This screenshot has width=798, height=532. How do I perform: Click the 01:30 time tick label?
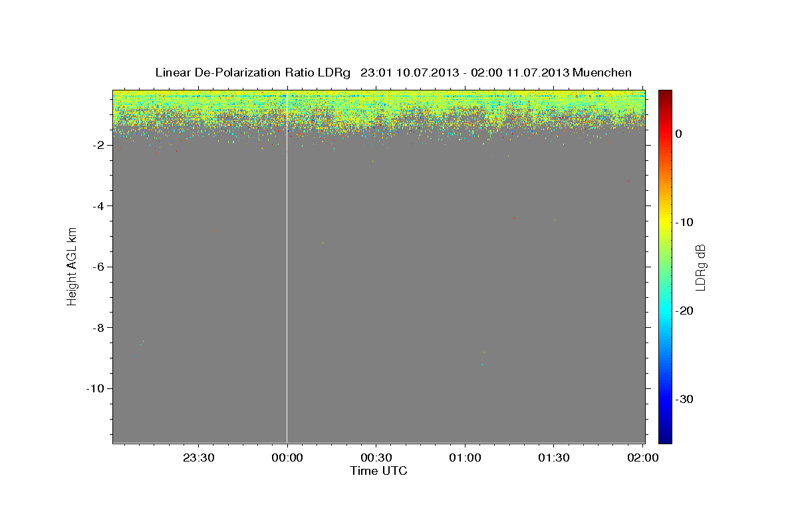coord(553,458)
